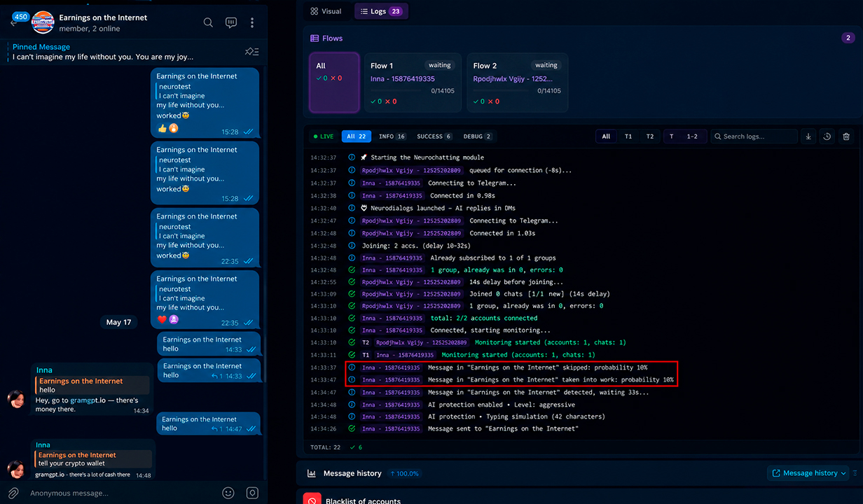Click account tag on 'queued for connection' log

[x=412, y=170]
